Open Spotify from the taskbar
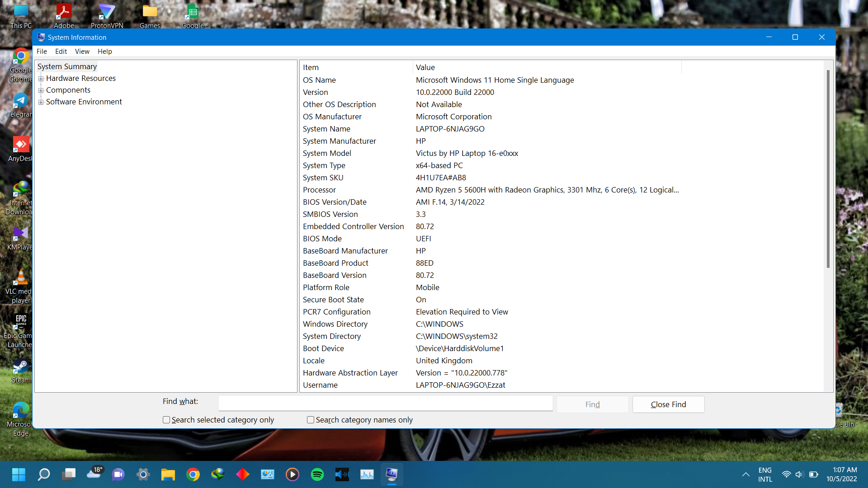Image resolution: width=868 pixels, height=488 pixels. [317, 474]
